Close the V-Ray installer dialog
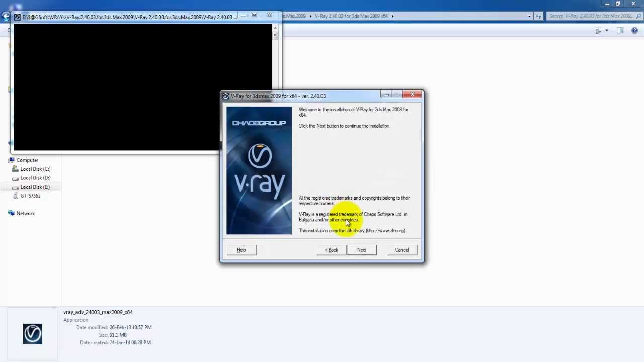Screen dimensions: 644x362 [x=412, y=94]
